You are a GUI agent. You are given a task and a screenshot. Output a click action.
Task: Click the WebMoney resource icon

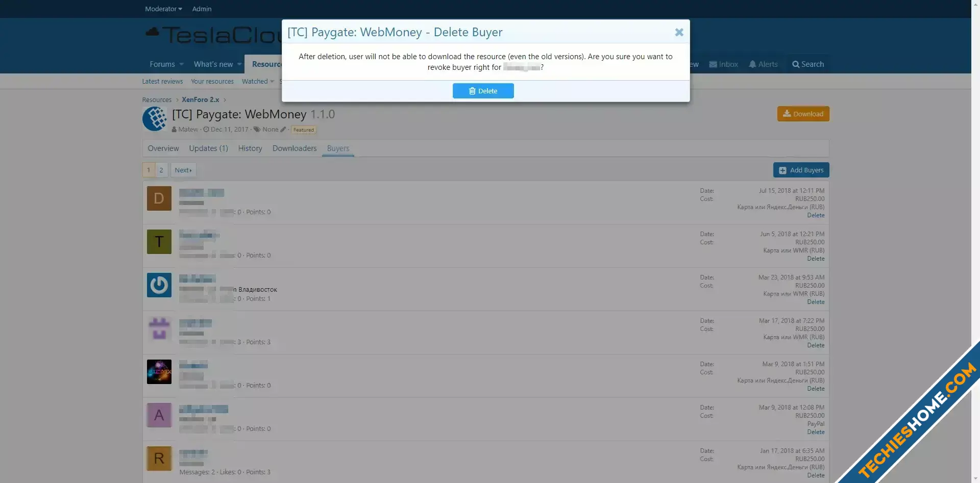coord(155,119)
